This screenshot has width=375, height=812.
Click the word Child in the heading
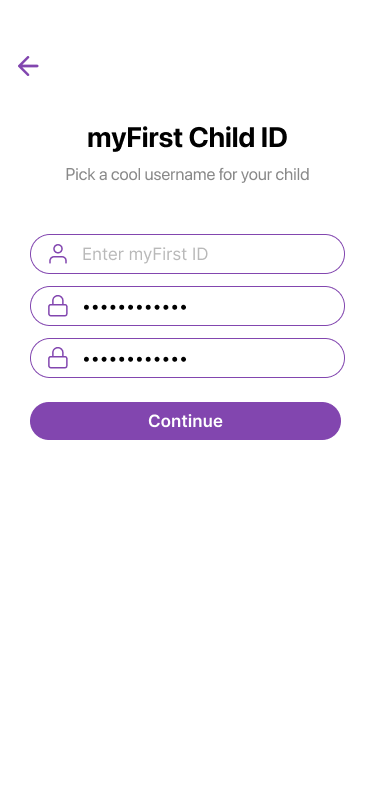coord(218,138)
